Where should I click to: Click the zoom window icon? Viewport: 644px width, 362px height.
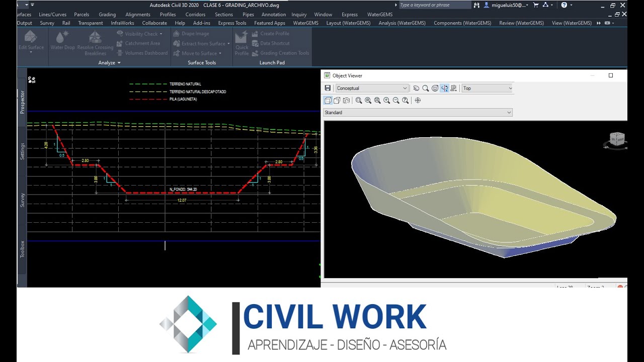coord(359,101)
